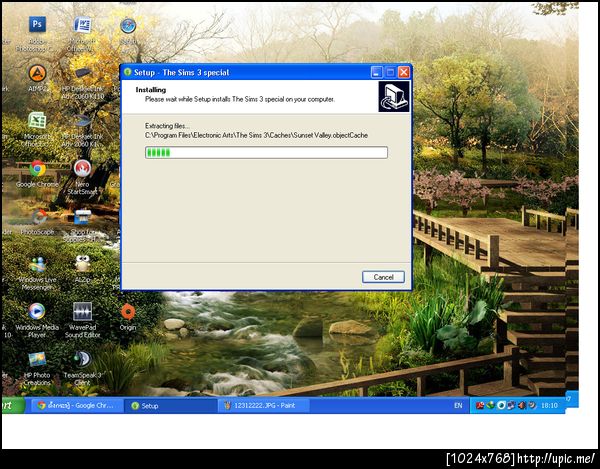600x469 pixels.
Task: Click the red Adobe tray icon
Action: pos(479,405)
